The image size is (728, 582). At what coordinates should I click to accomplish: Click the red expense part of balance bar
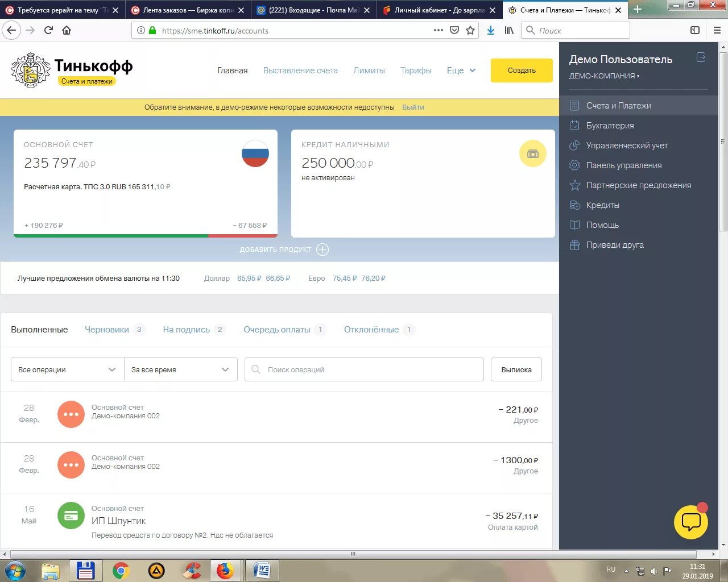(243, 236)
